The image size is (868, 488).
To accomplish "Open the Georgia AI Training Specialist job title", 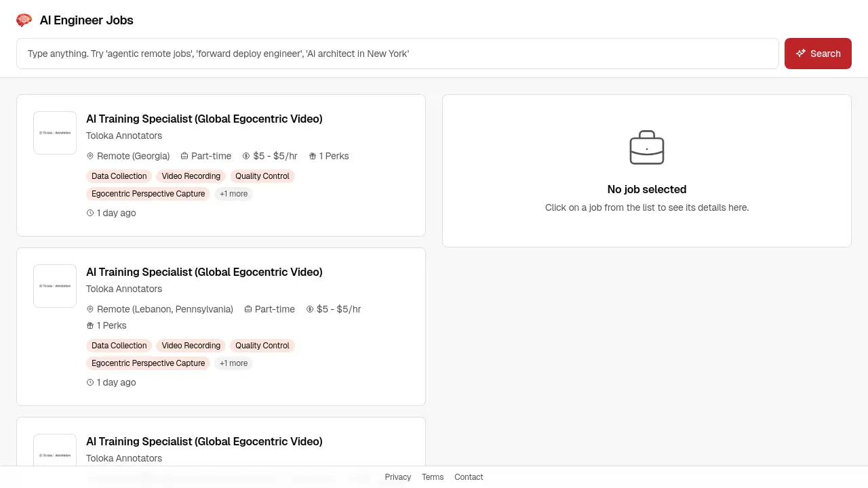I will tap(204, 119).
